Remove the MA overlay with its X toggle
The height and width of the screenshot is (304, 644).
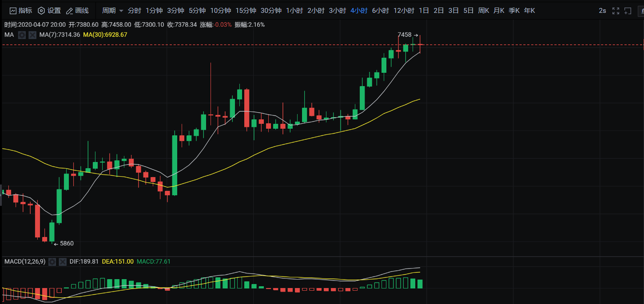click(32, 35)
